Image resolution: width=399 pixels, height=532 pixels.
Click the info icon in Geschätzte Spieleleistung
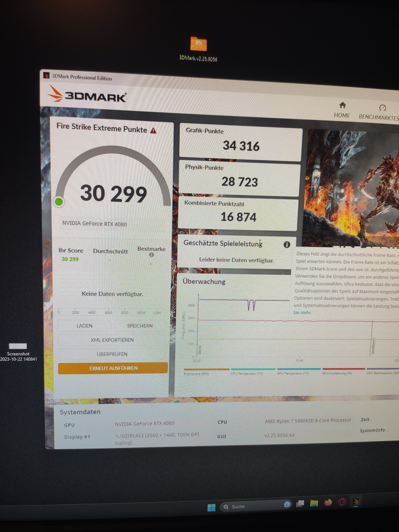(287, 245)
